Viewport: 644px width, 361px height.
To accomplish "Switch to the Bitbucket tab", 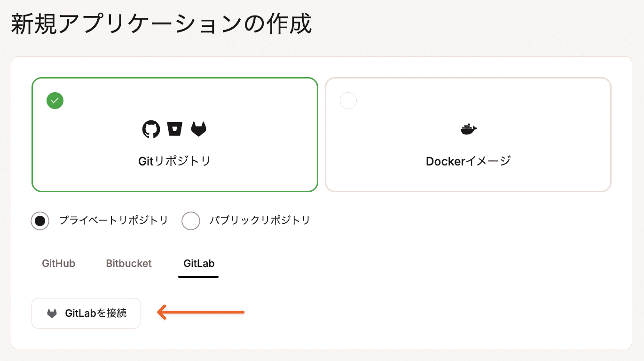I will tap(128, 264).
